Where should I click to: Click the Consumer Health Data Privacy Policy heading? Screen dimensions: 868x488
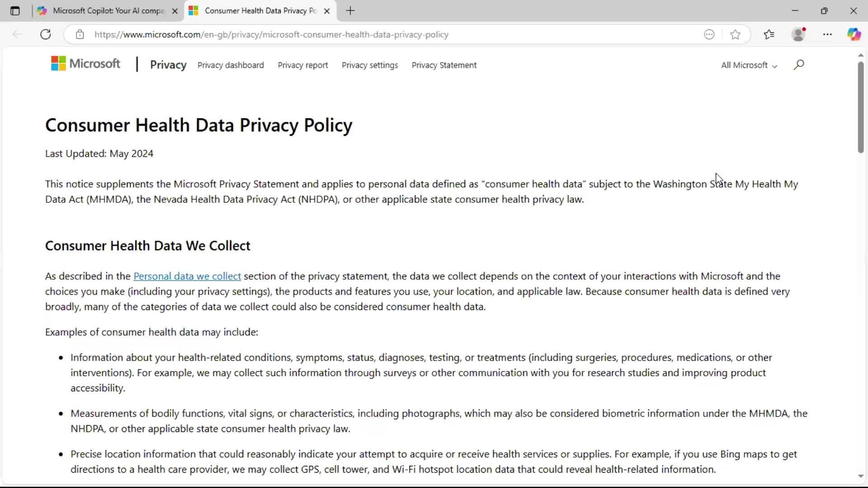pyautogui.click(x=198, y=125)
